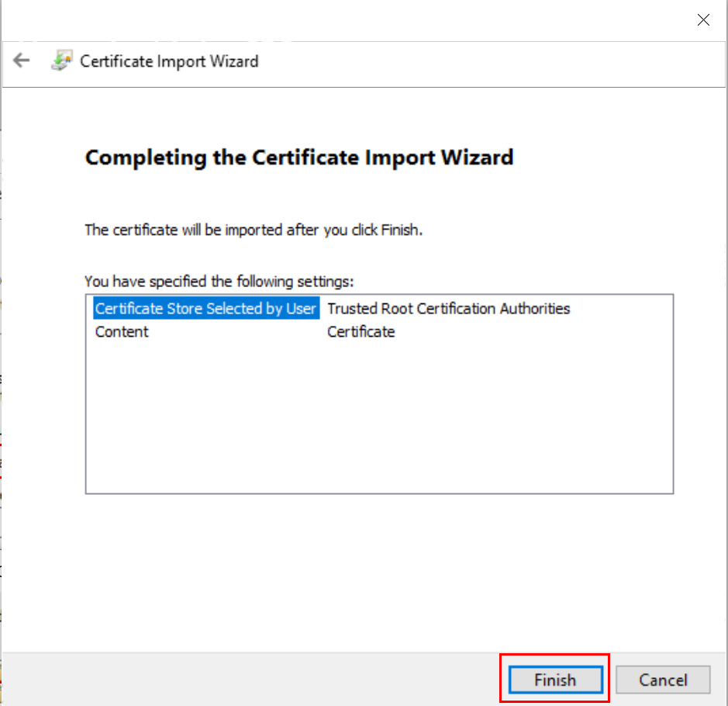
Task: Click the Trusted Root Certification Authorities value
Action: [448, 309]
